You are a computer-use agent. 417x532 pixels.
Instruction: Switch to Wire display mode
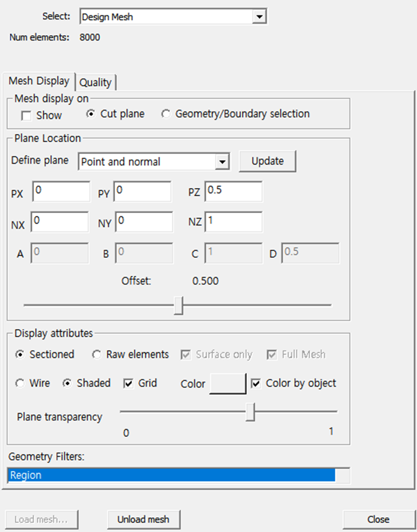point(21,383)
